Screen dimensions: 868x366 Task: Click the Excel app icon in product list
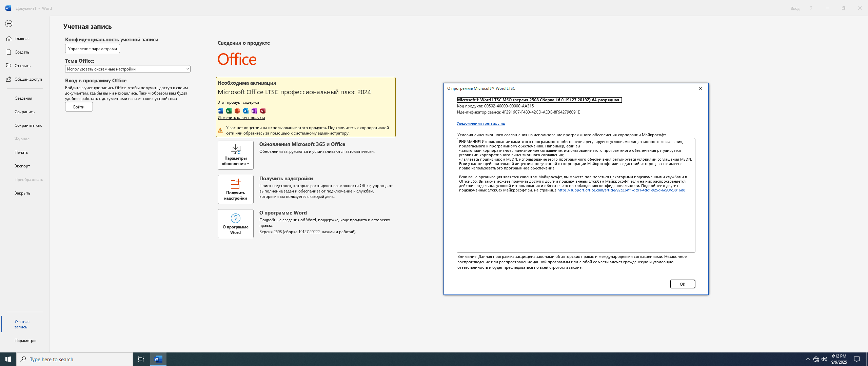229,111
